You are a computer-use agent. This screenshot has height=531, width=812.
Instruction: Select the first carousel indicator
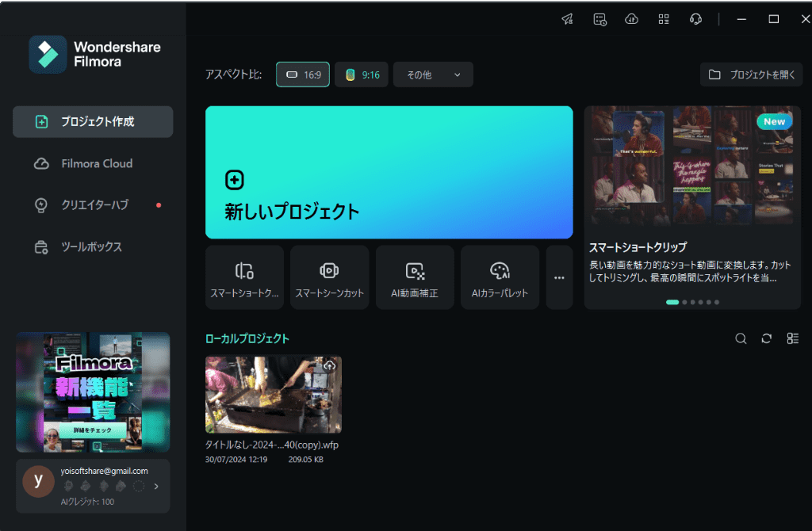(672, 302)
